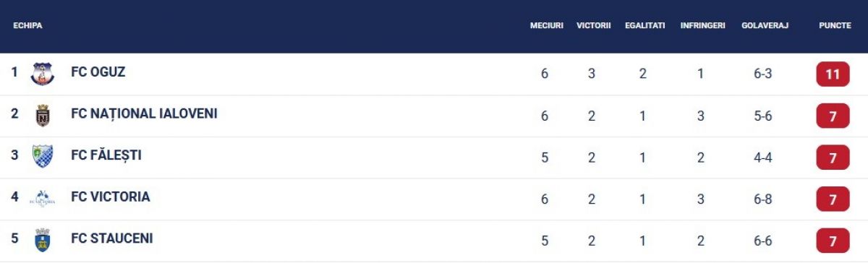
Task: Select the INFRINGERI column header
Action: tap(702, 25)
